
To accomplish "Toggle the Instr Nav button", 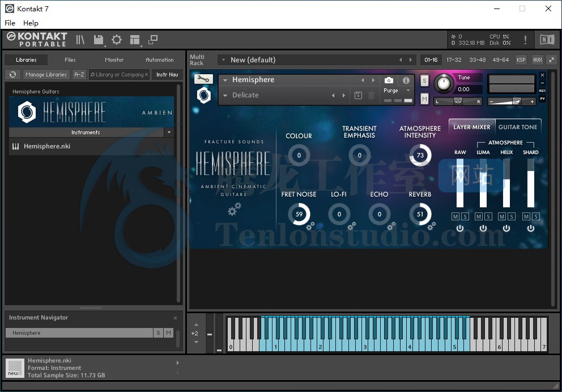I will tap(167, 75).
